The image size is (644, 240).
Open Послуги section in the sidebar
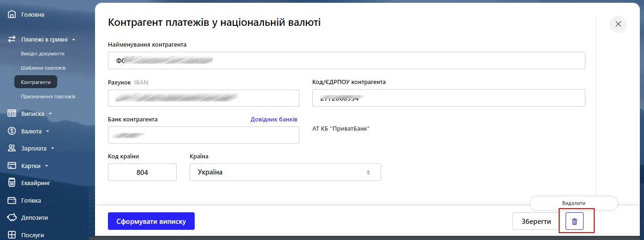[33, 235]
